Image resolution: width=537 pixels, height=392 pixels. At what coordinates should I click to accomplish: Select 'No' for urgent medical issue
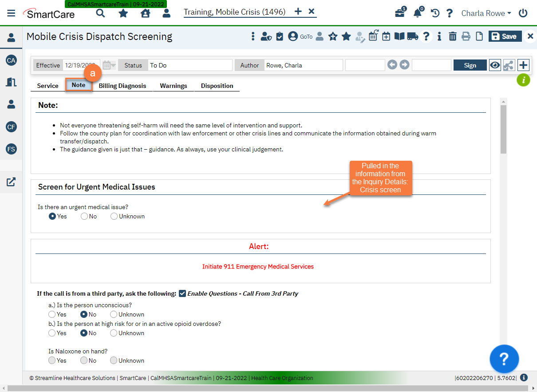pos(84,216)
